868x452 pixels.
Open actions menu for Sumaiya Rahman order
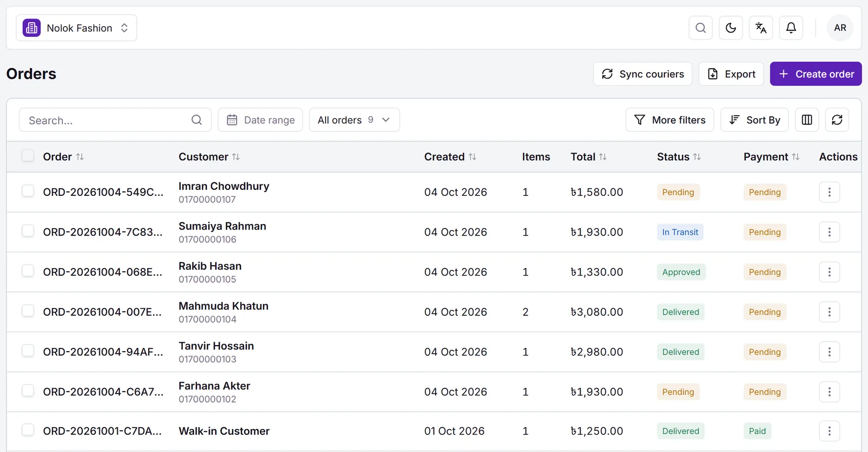(x=829, y=232)
